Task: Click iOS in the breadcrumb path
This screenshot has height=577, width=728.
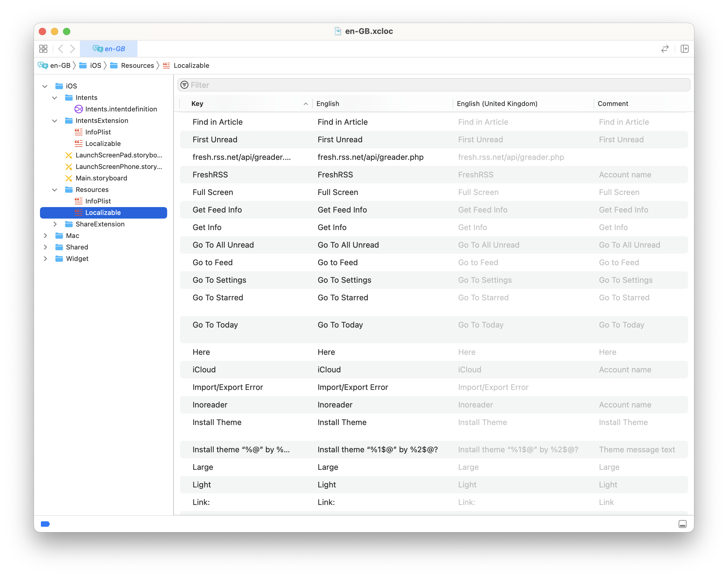Action: point(95,65)
